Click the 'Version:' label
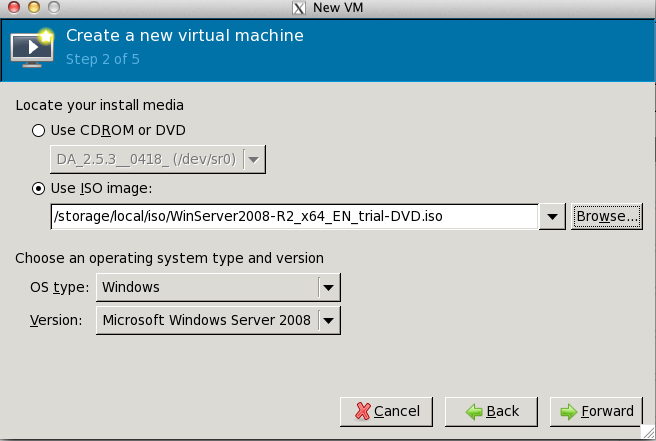The image size is (656, 441). tap(56, 320)
